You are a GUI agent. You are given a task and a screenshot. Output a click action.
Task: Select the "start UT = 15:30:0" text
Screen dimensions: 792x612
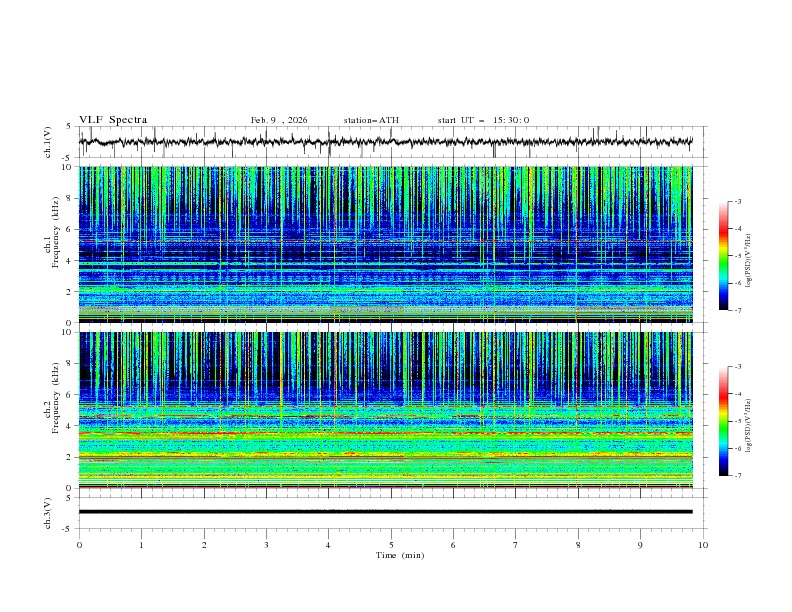483,120
